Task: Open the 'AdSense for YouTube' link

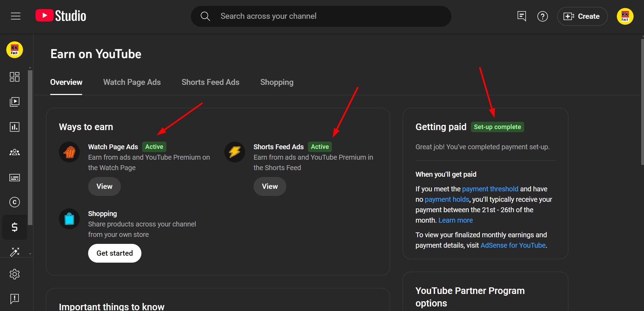Action: click(513, 245)
